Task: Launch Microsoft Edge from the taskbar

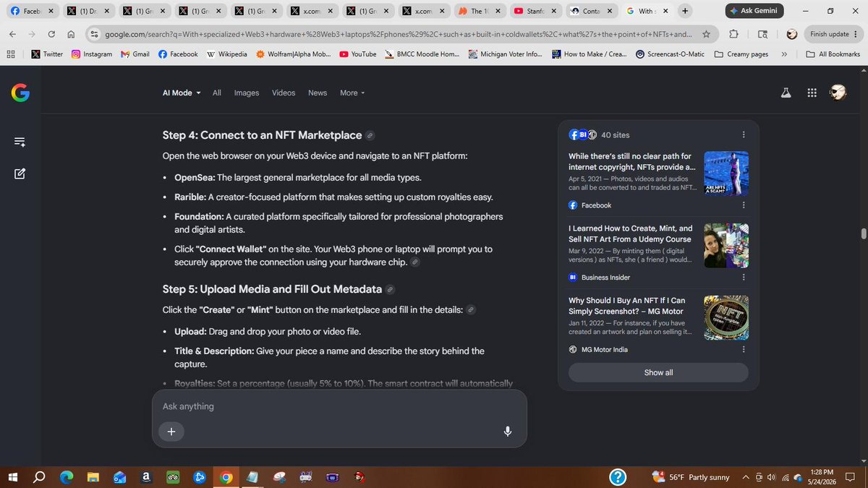Action: pyautogui.click(x=66, y=477)
